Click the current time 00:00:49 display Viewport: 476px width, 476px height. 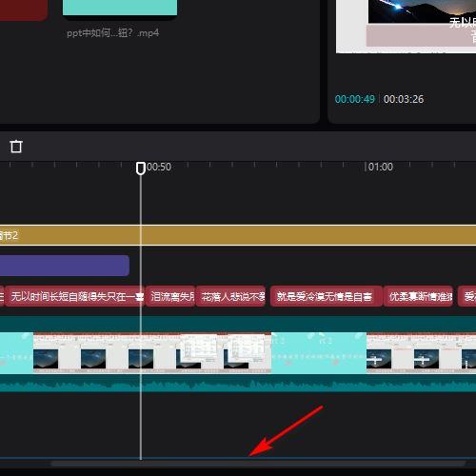tap(355, 99)
